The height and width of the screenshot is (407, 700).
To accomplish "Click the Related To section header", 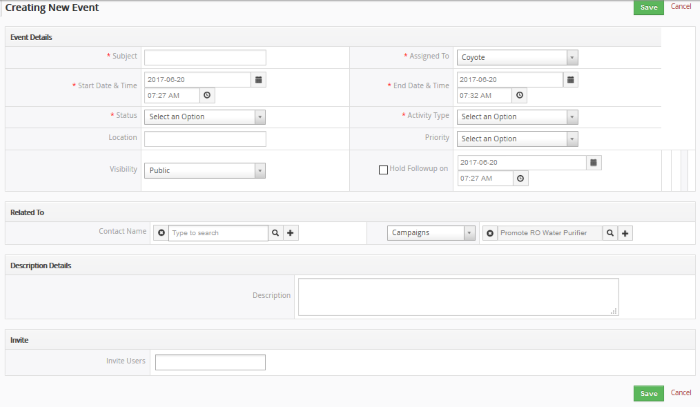I will [x=27, y=212].
